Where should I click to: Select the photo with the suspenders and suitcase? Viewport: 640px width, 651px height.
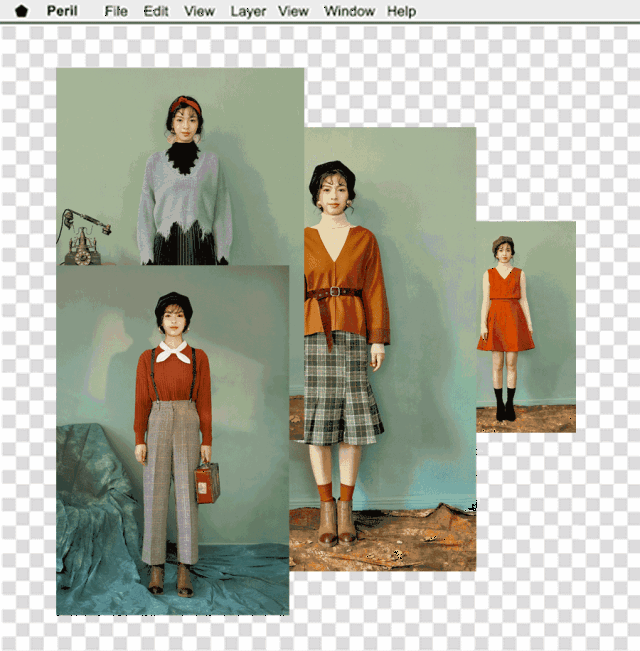coord(173,440)
